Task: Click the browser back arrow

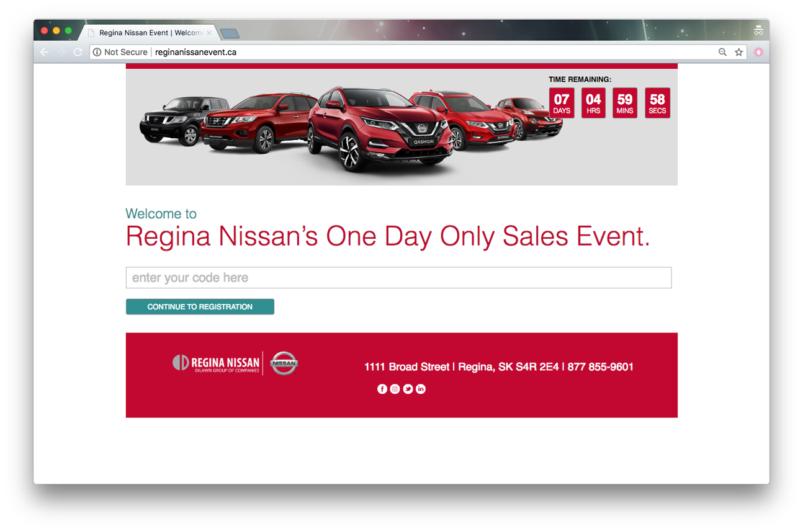Action: pyautogui.click(x=44, y=52)
